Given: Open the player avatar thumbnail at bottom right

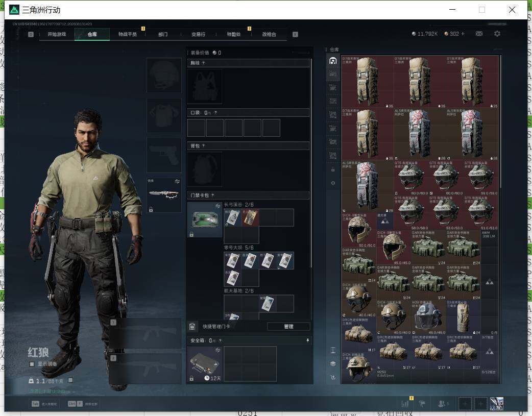Looking at the screenshot, I should pos(497,404).
